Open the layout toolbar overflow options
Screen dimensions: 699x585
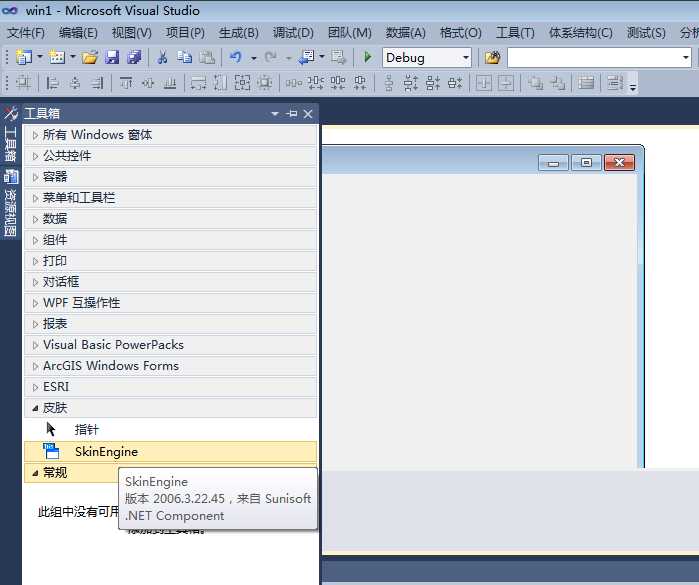pyautogui.click(x=633, y=85)
